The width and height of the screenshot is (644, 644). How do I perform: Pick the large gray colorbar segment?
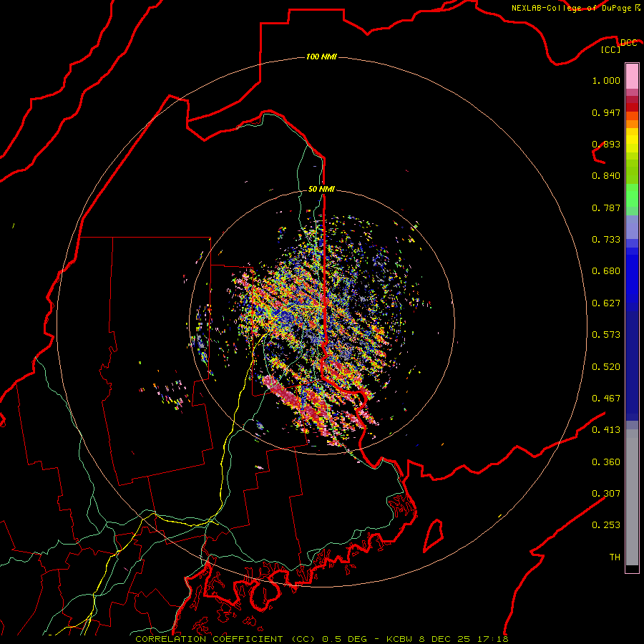point(632,497)
